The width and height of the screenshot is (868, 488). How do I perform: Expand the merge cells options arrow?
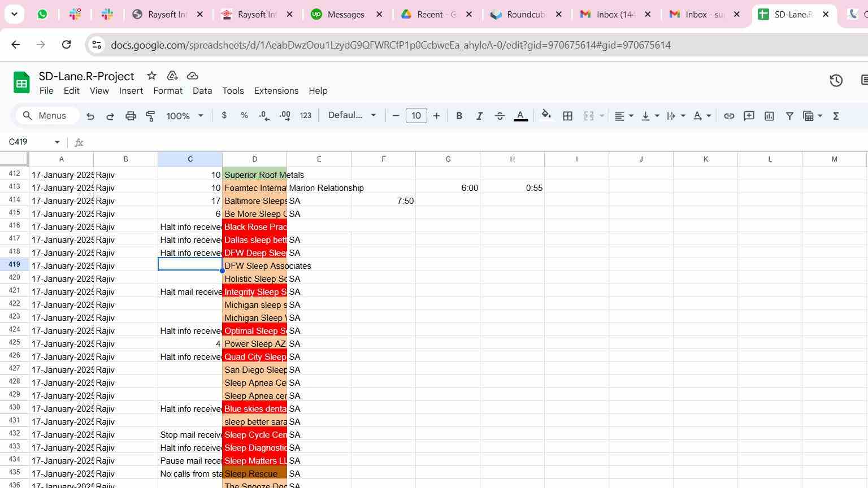click(x=602, y=116)
